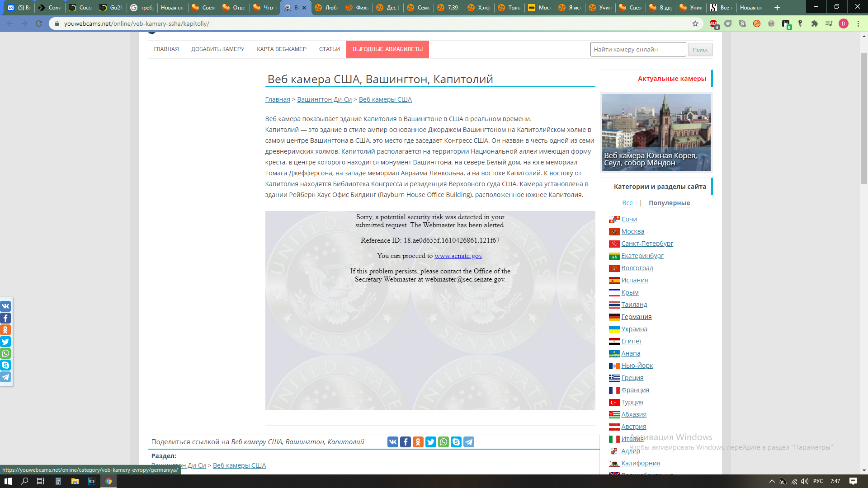The image size is (868, 488).
Task: Open the Chrome extensions puzzle icon
Action: (815, 23)
